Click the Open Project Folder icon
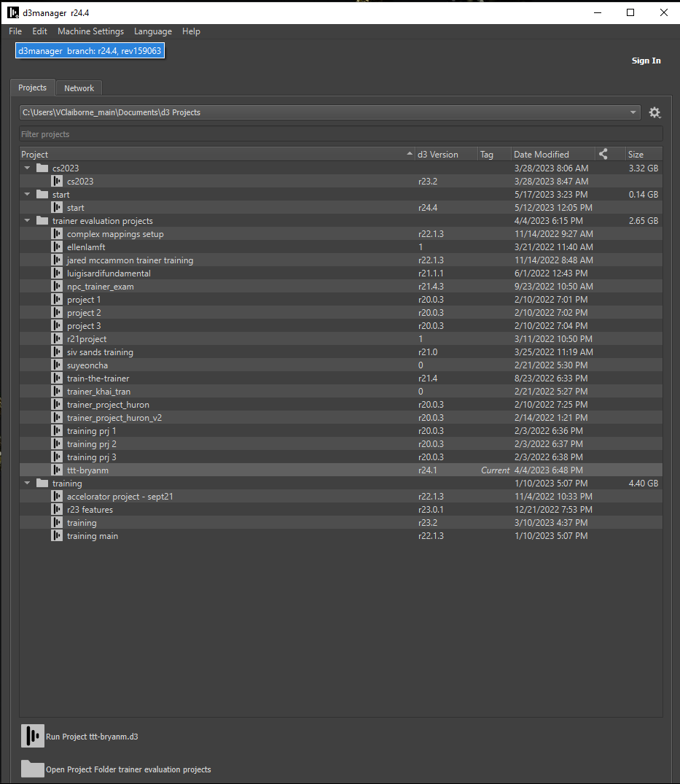This screenshot has width=680, height=784. 33,769
